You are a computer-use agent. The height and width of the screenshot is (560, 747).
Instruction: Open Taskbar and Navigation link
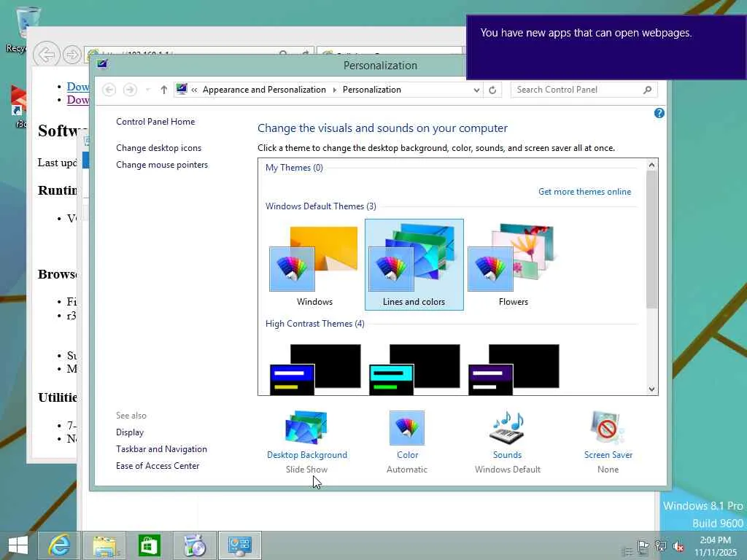pos(161,449)
